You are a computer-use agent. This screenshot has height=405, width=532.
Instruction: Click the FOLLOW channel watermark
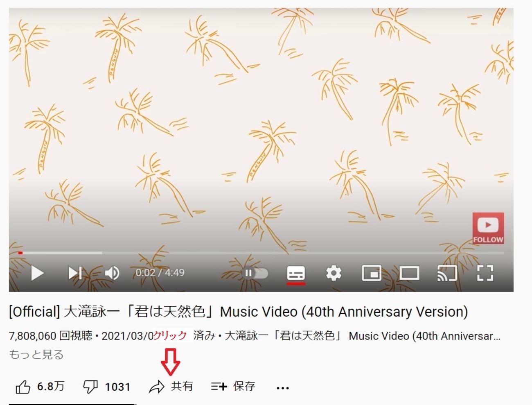[x=488, y=228]
